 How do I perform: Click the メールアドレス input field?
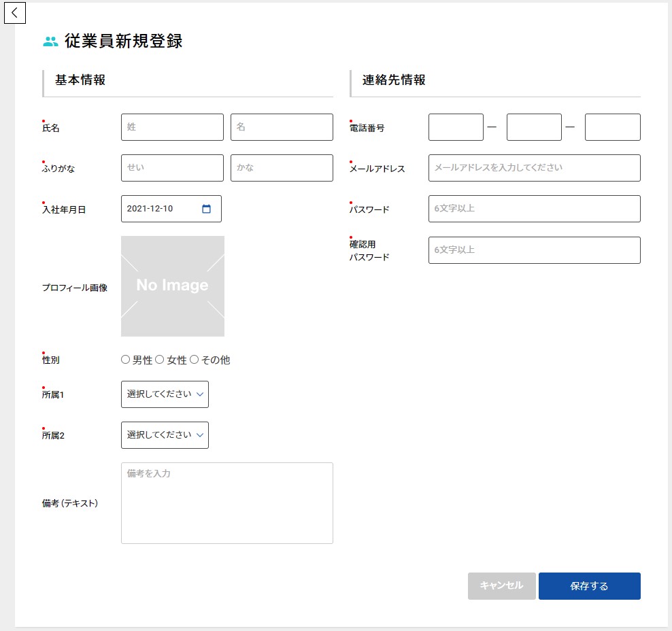point(534,168)
